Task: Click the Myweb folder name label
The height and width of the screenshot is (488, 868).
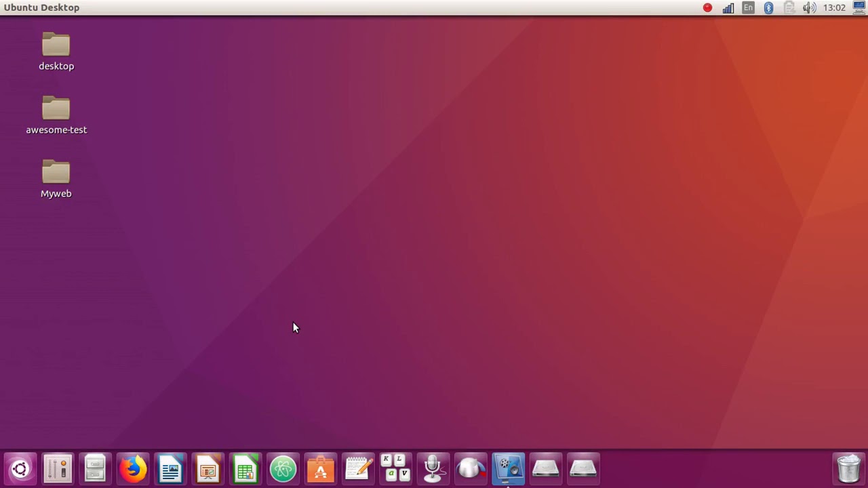Action: pos(56,193)
